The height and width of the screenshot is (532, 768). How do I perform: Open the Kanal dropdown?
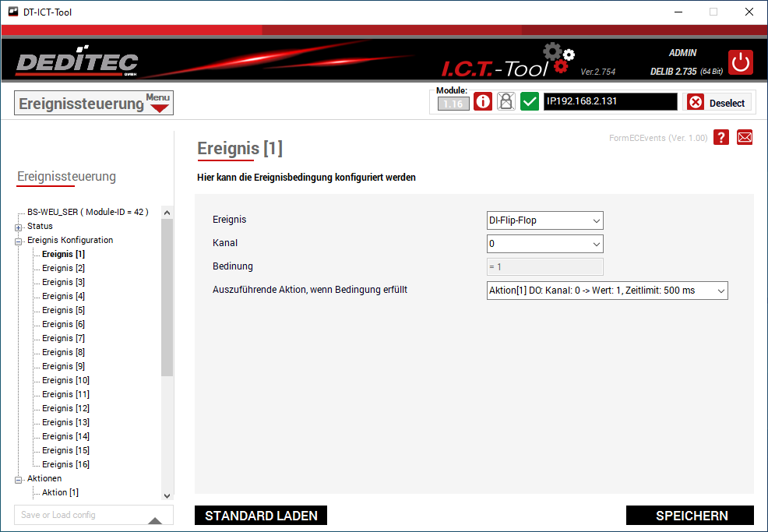pyautogui.click(x=544, y=244)
